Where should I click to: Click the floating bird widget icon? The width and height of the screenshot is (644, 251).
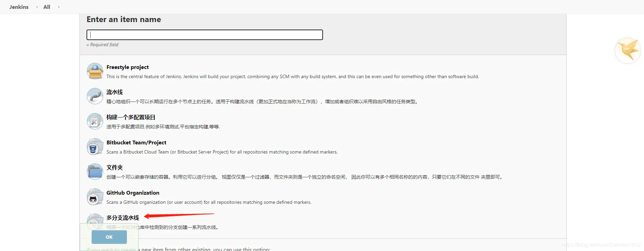click(628, 50)
